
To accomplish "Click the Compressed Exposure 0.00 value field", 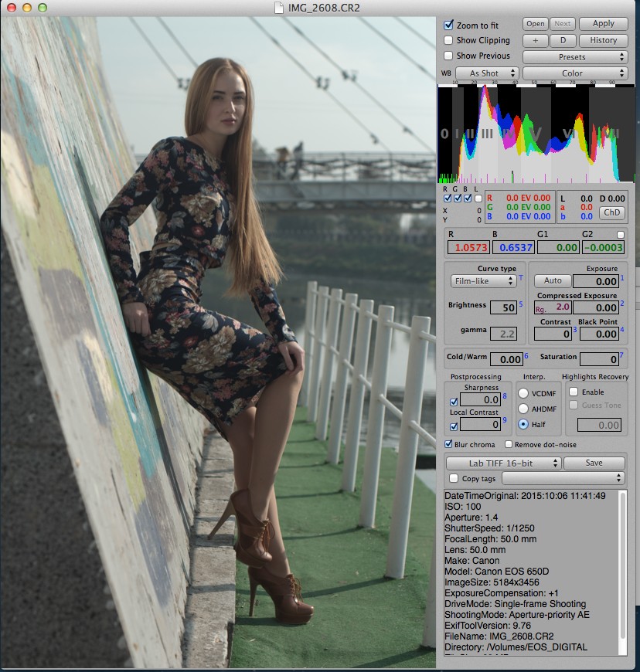I will (595, 307).
